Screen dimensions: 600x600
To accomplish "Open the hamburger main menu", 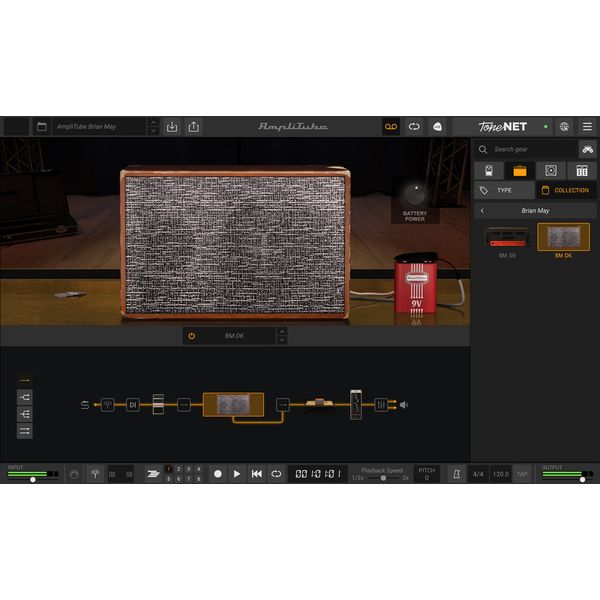I will tap(587, 127).
